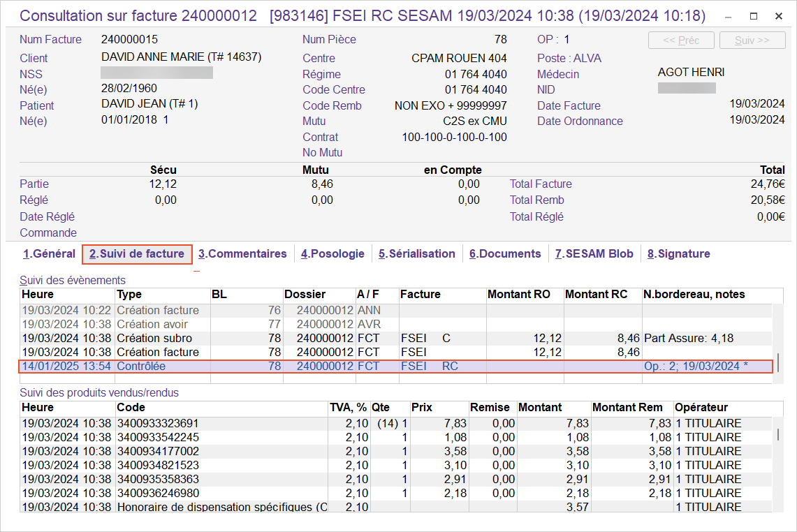This screenshot has height=532, width=797.
Task: Open the Documents tab
Action: tap(505, 254)
